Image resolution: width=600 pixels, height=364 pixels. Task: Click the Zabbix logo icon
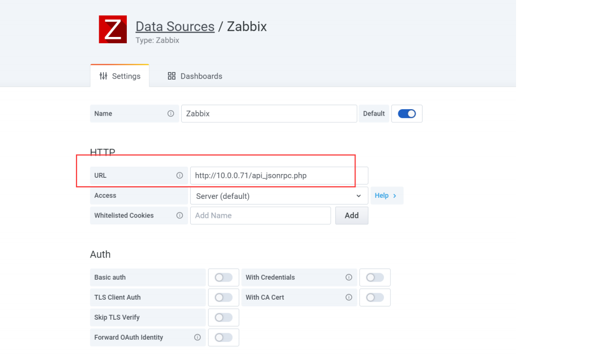(112, 30)
